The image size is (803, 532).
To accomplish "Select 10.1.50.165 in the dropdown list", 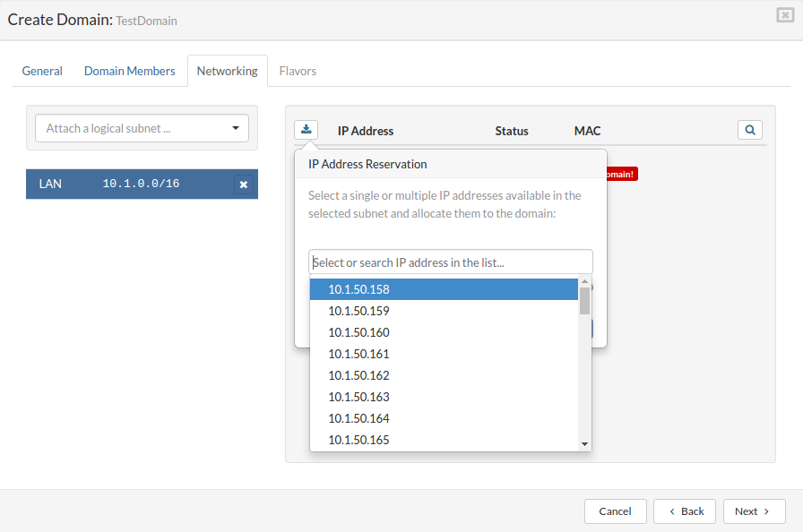I will (x=358, y=440).
